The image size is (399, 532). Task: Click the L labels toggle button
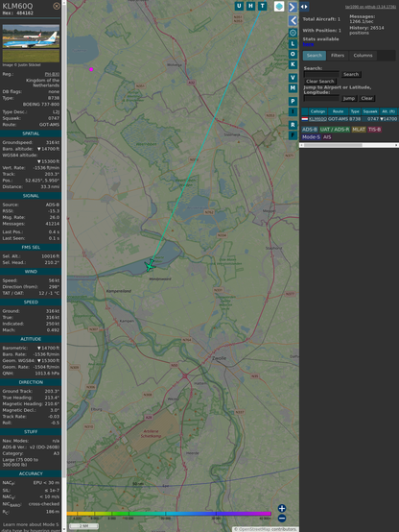[x=293, y=44]
